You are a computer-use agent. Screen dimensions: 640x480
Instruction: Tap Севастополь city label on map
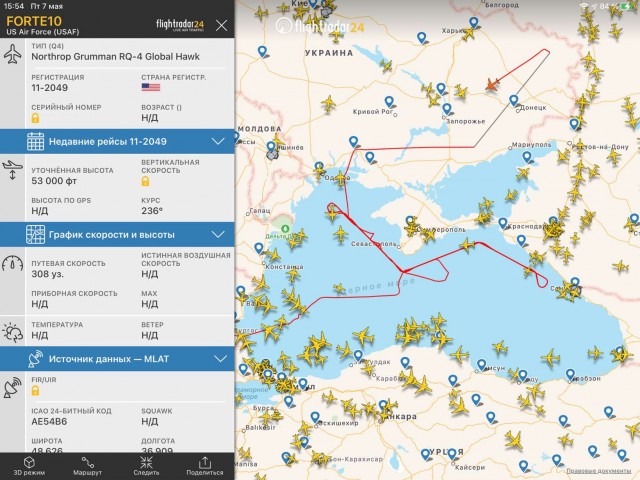(x=373, y=244)
